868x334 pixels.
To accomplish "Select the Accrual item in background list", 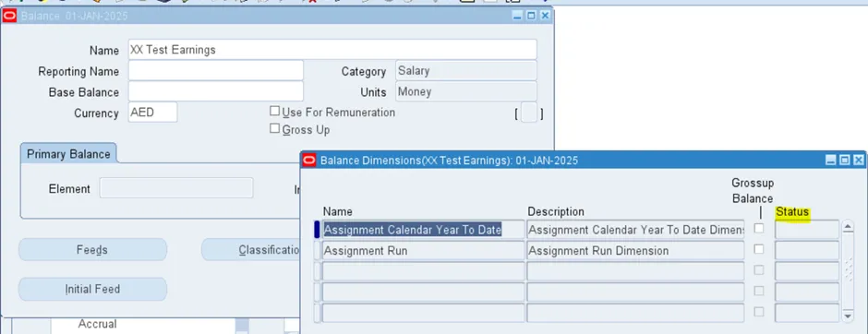I will click(98, 324).
